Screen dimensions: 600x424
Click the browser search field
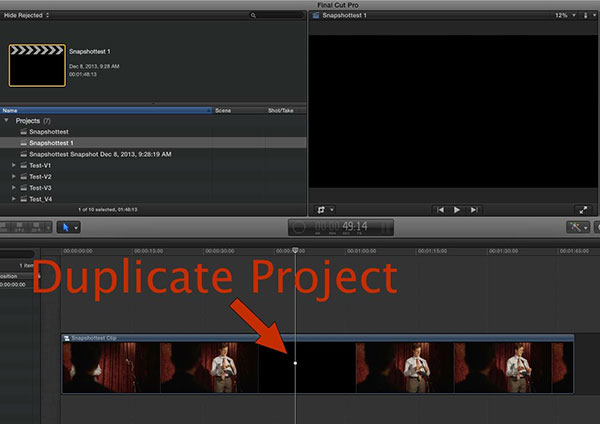(x=276, y=15)
